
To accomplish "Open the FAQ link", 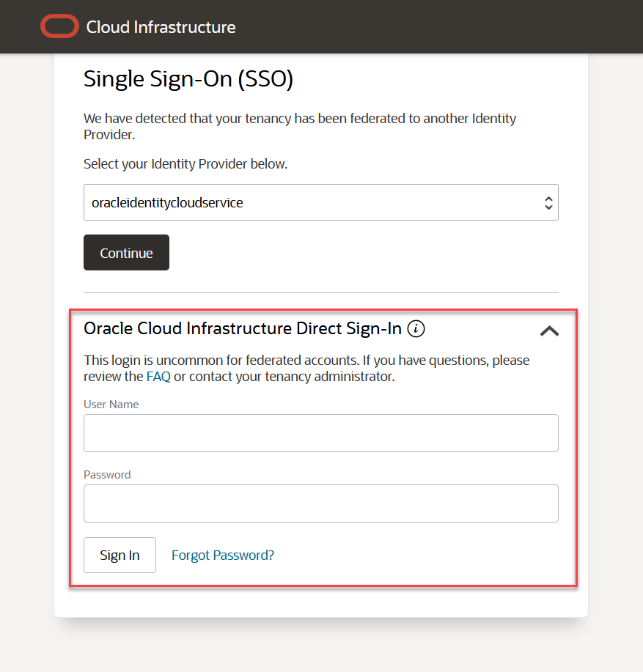I will (x=158, y=377).
